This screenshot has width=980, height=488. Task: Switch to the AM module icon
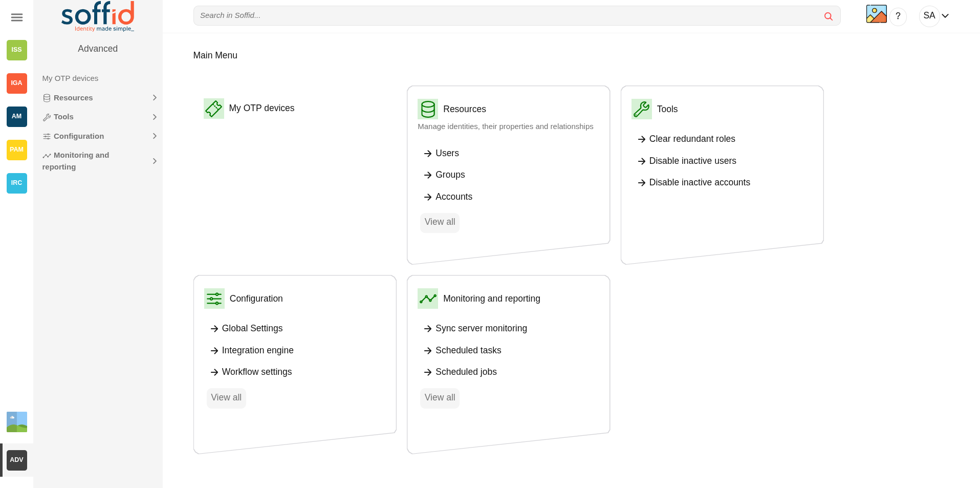tap(17, 116)
